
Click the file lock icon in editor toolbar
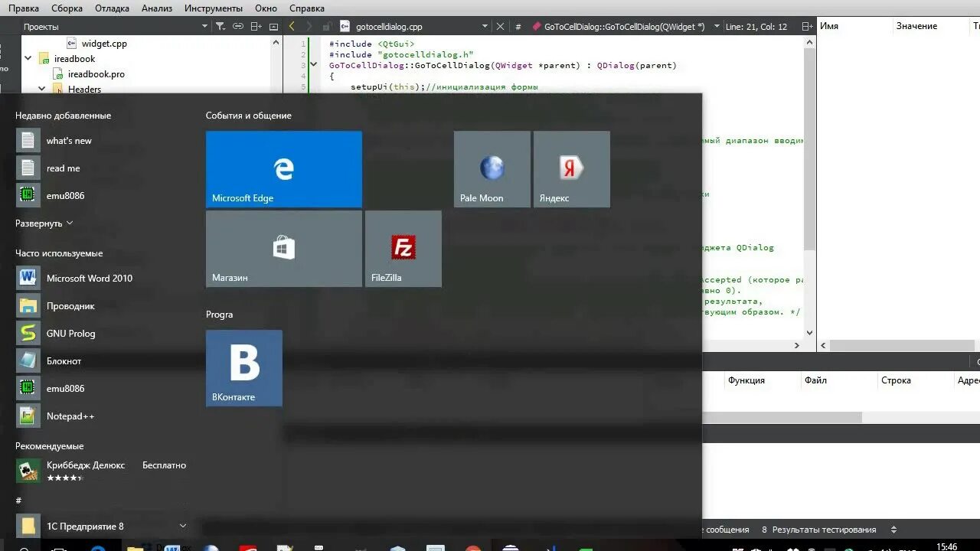click(x=326, y=26)
